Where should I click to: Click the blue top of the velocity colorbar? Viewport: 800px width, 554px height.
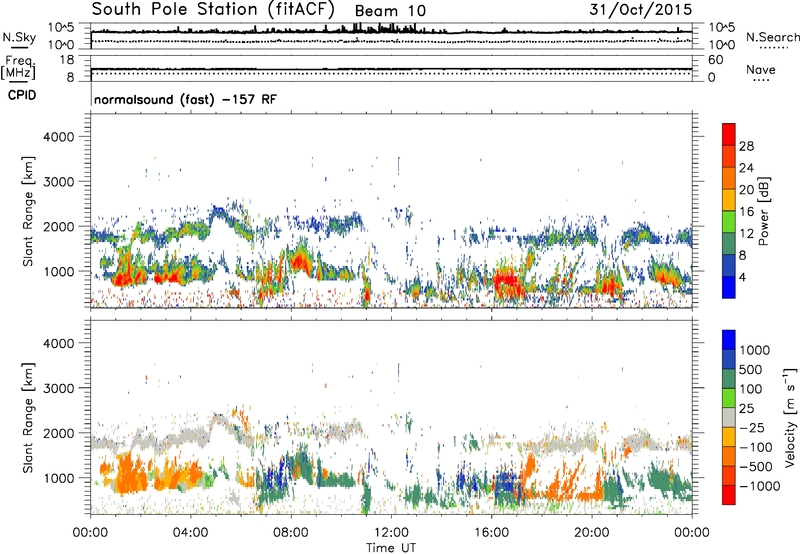(x=729, y=340)
